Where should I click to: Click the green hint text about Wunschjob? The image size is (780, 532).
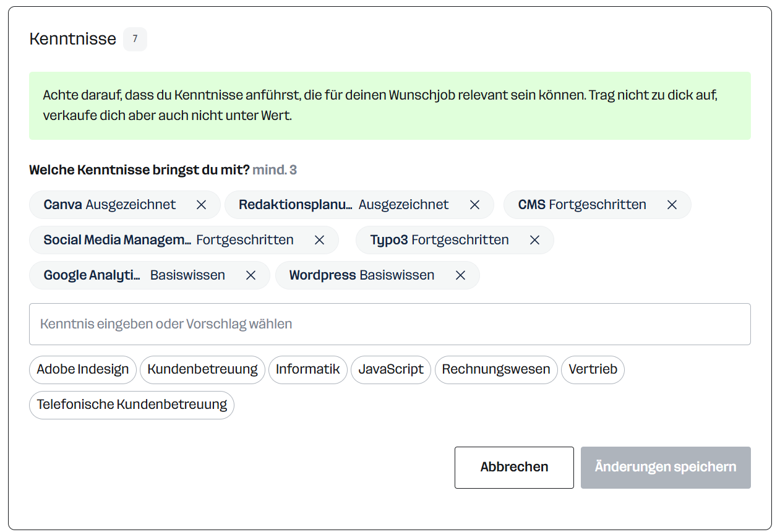(380, 106)
